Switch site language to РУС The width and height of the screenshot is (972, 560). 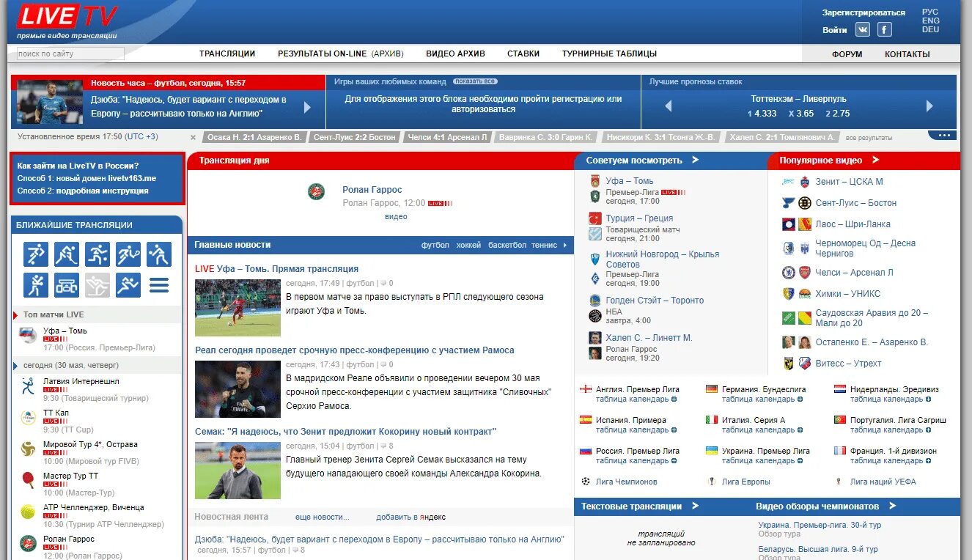[930, 12]
